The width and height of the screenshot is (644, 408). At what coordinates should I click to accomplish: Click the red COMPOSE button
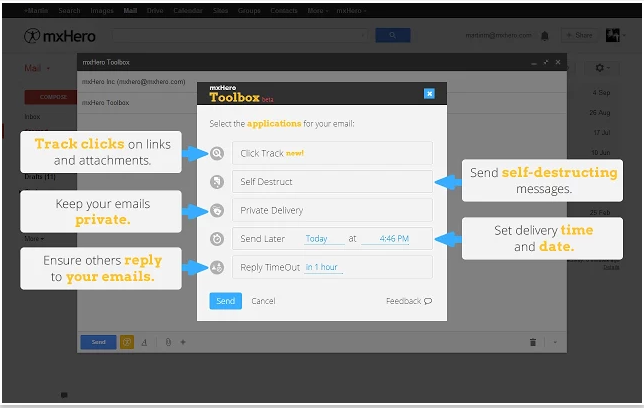coord(53,97)
